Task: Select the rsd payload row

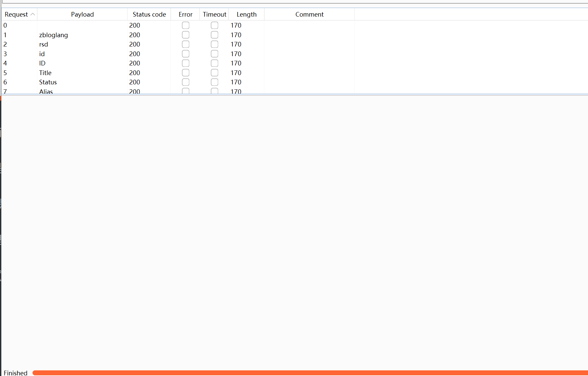Action: [x=43, y=44]
